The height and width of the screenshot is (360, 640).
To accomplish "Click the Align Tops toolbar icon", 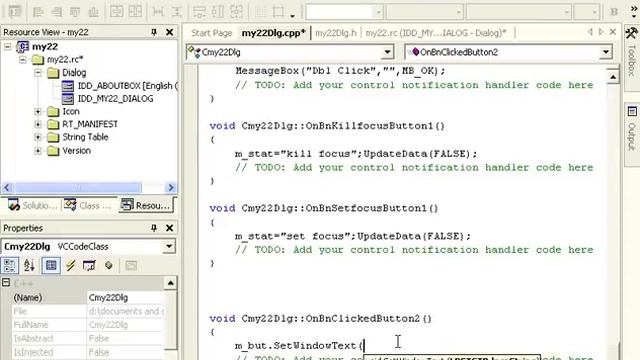I will point(75,11).
